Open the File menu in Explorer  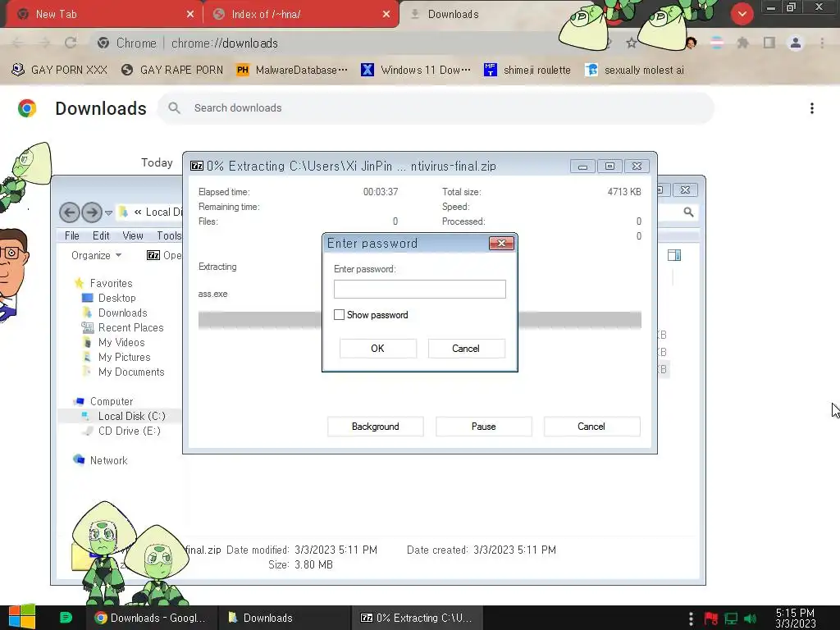coord(72,235)
